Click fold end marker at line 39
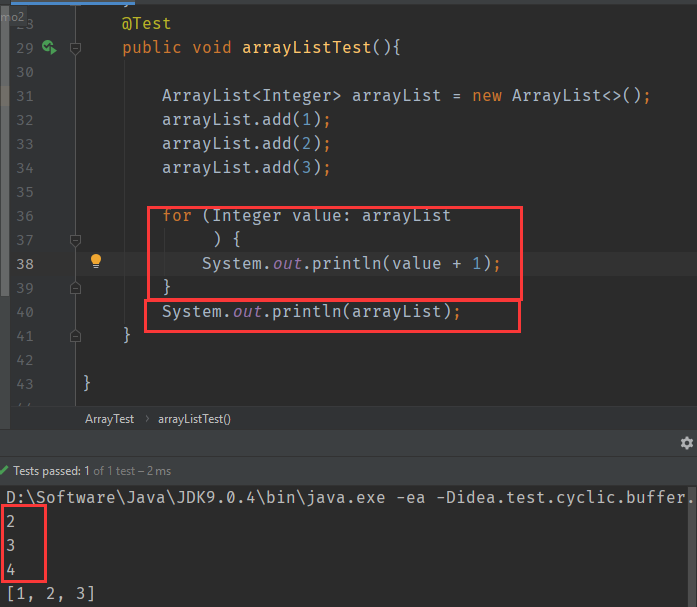 click(76, 288)
